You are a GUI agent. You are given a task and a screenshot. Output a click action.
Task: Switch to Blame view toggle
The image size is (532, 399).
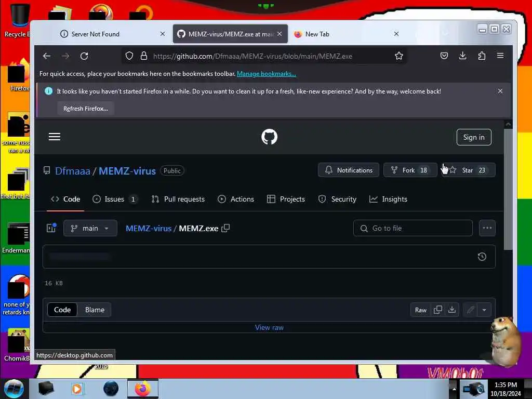pyautogui.click(x=95, y=310)
